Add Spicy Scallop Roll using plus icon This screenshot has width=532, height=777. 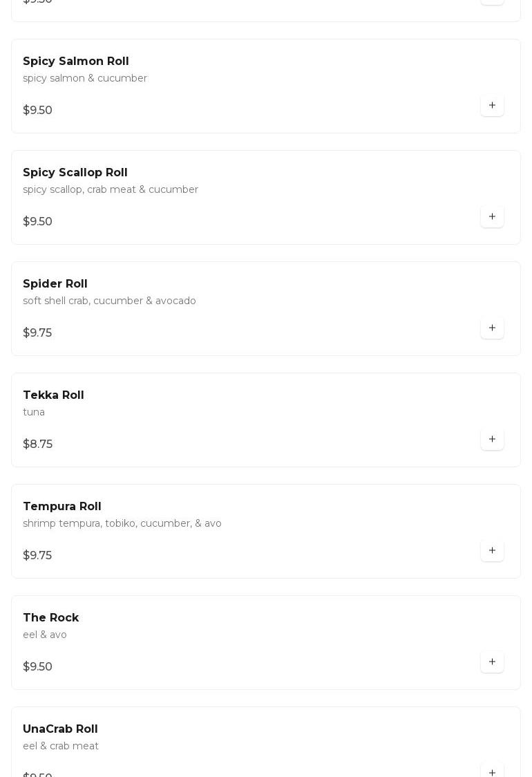492,217
